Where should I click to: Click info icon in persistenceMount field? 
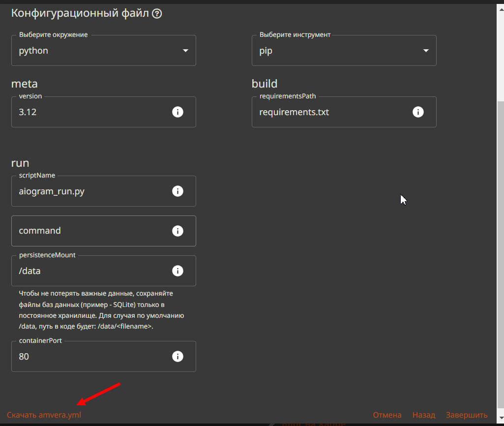coord(178,271)
